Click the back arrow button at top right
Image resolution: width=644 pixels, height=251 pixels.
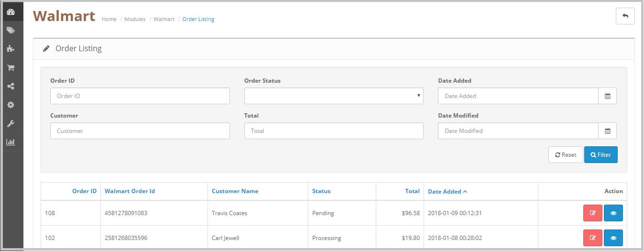click(625, 16)
